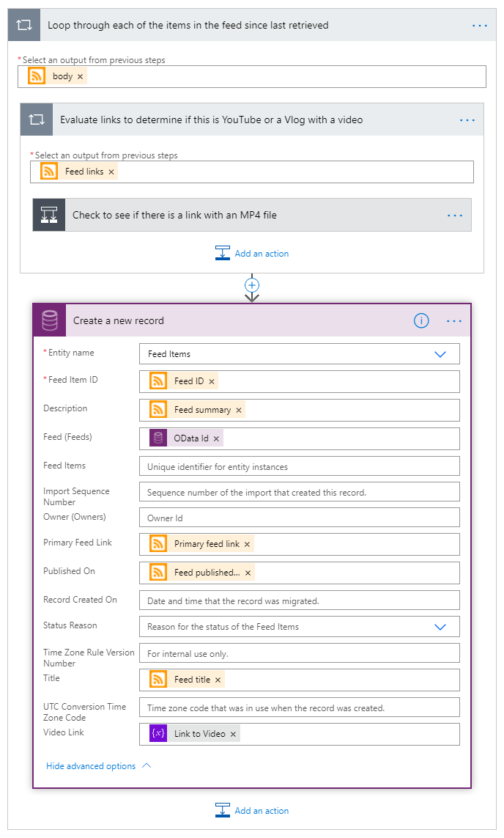This screenshot has height=838, width=504.
Task: Click RSS icon on 'body' token
Action: (37, 76)
